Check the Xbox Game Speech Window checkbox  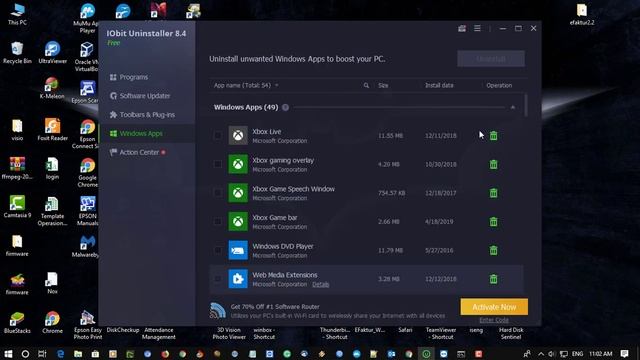(218, 193)
